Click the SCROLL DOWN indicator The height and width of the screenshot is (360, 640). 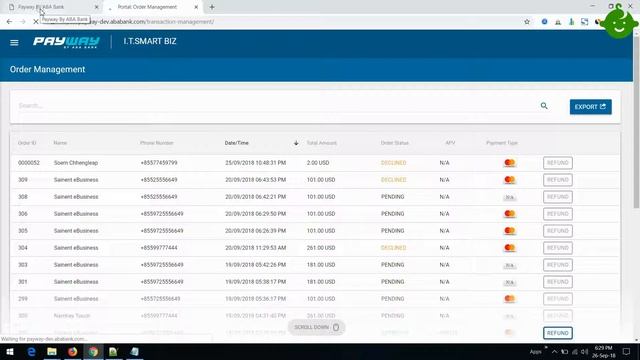[x=317, y=327]
